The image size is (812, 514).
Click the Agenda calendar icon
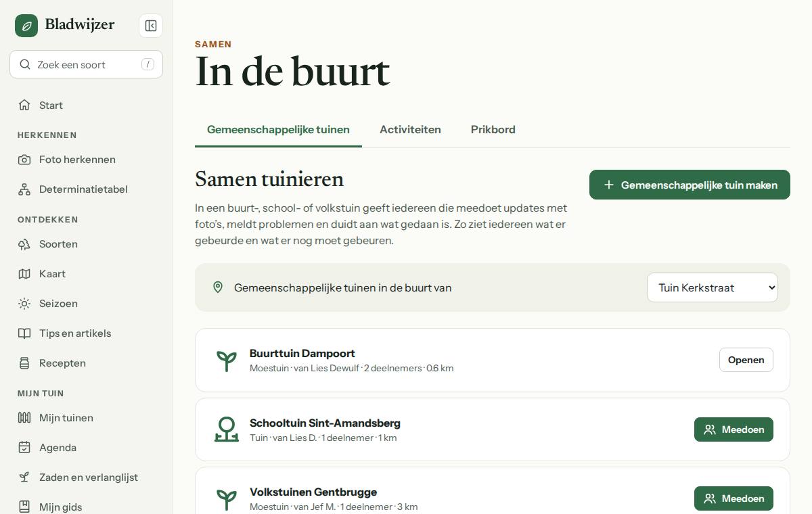tap(24, 448)
